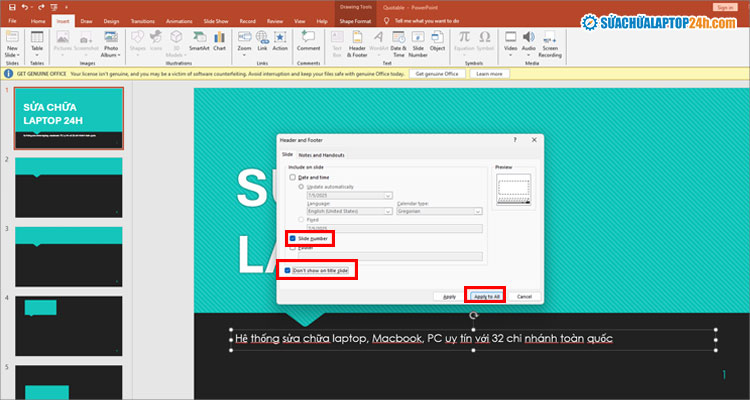Click the rotation handle above the subtitle box
The image size is (750, 400).
(474, 315)
